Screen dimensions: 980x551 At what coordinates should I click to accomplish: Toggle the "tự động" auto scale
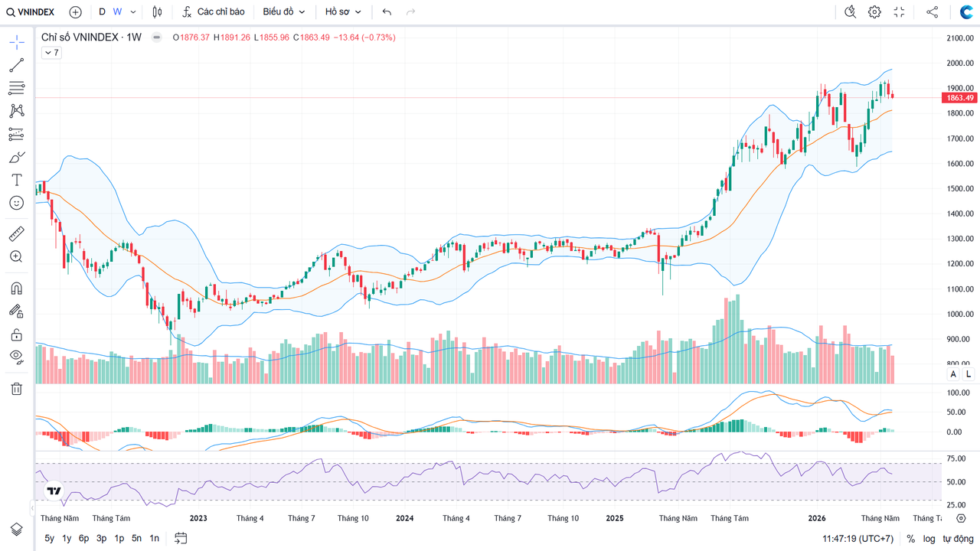click(x=957, y=539)
